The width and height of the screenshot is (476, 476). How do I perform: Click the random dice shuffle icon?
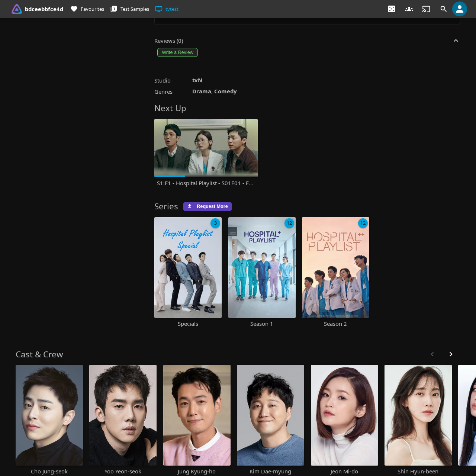(392, 9)
